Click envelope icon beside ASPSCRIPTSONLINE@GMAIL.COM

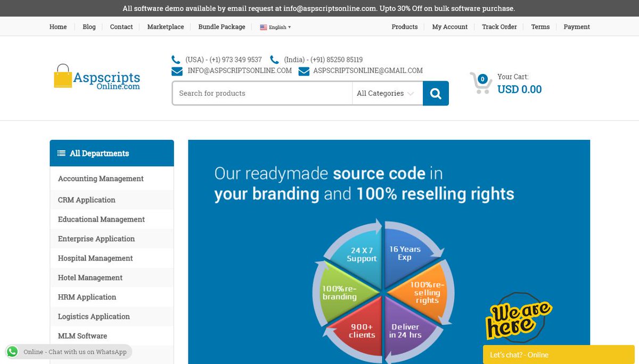[304, 71]
